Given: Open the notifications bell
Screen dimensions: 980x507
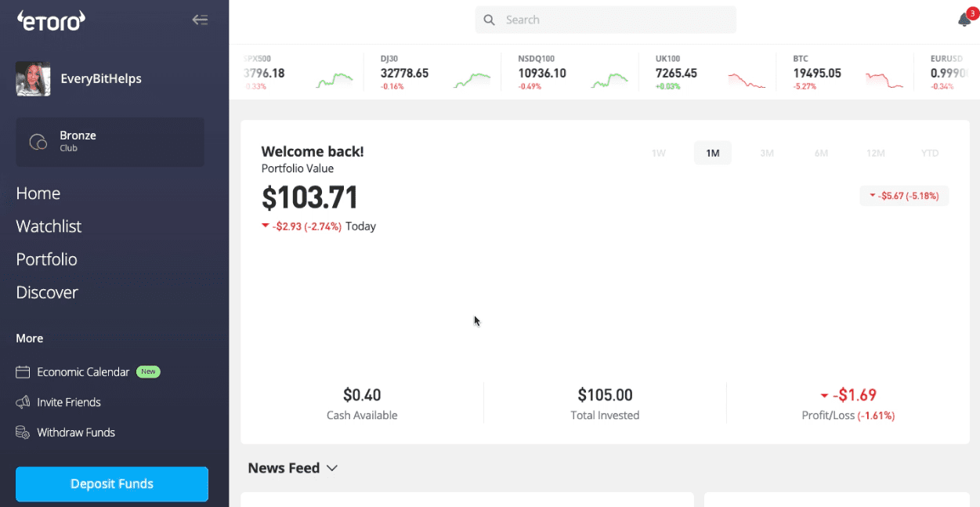Looking at the screenshot, I should point(964,20).
